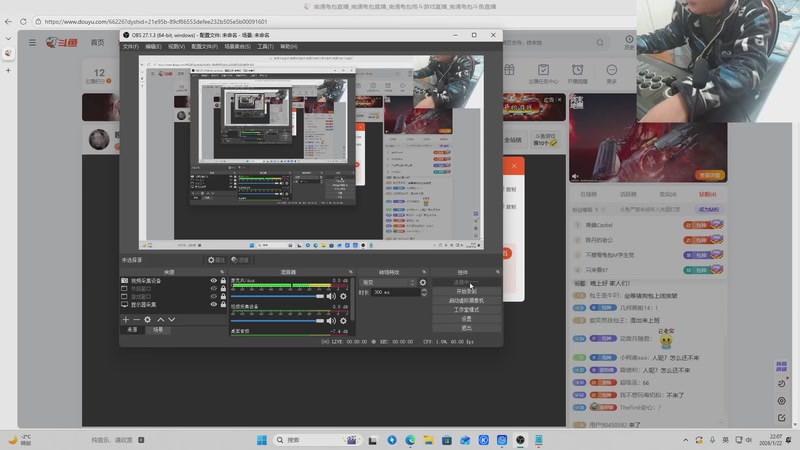This screenshot has height=450, width=800.
Task: Show hidden system tray icons chevron
Action: click(x=685, y=440)
